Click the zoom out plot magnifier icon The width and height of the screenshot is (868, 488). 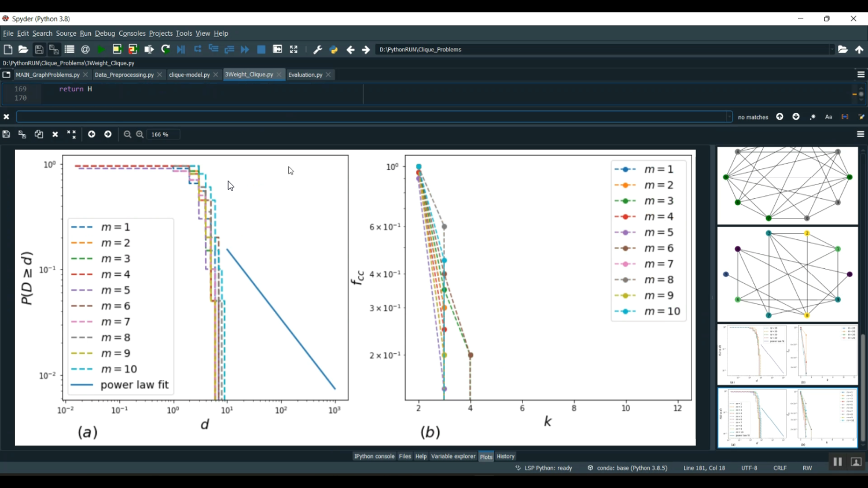[x=127, y=134]
